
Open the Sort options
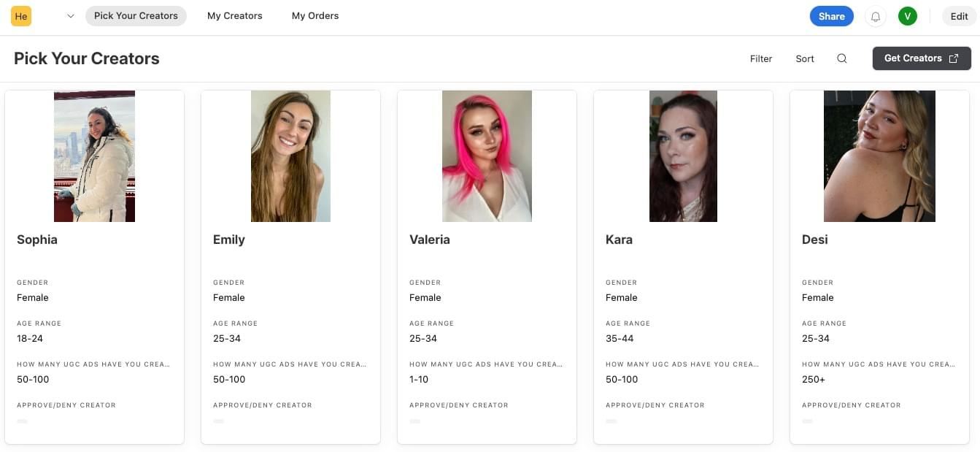click(805, 58)
